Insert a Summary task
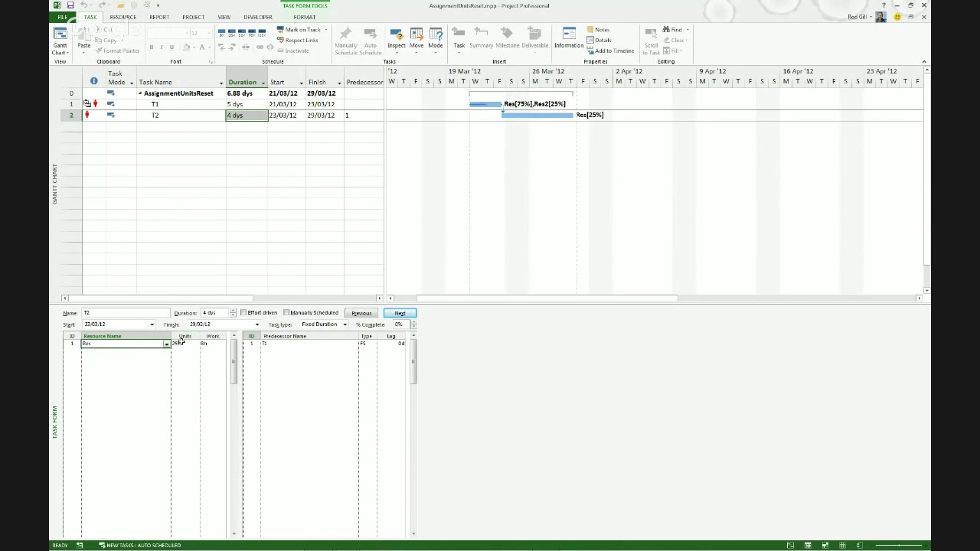 482,39
